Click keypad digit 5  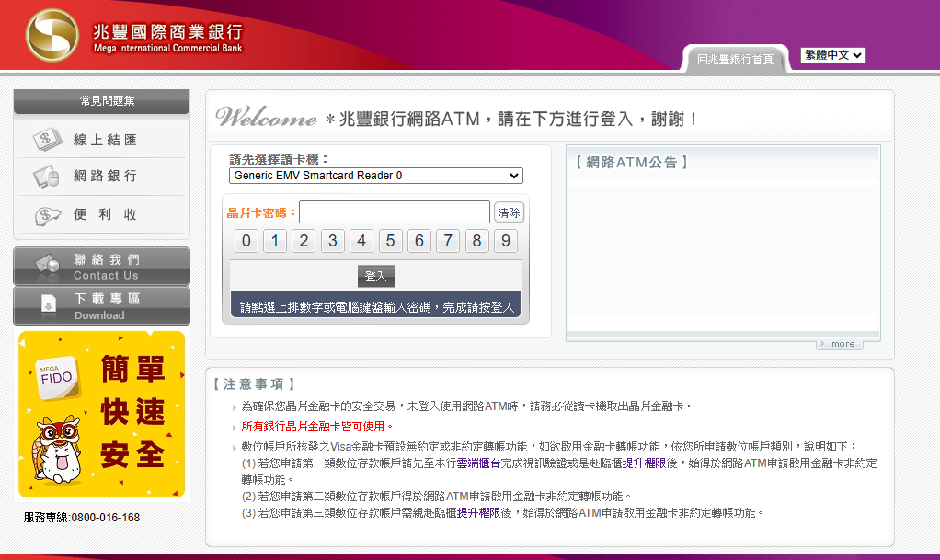pos(390,241)
